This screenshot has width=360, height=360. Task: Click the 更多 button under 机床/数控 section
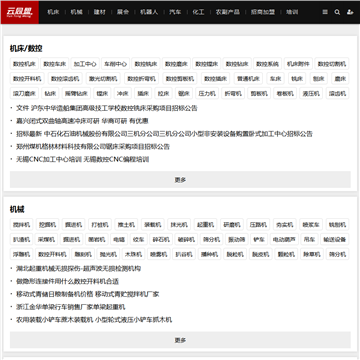click(x=180, y=180)
